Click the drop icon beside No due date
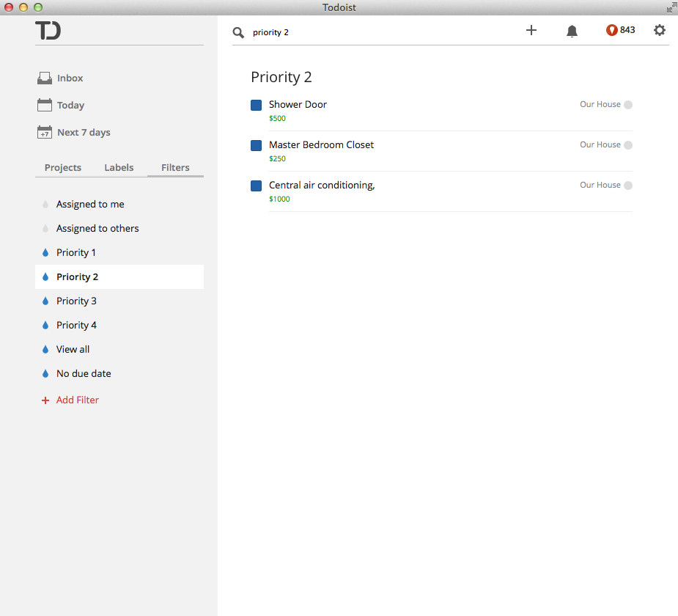 (x=45, y=374)
